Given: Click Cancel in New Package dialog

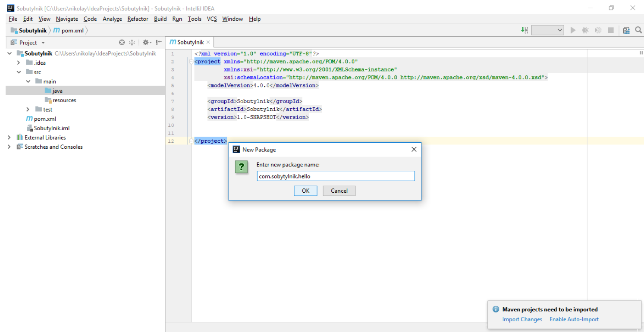Looking at the screenshot, I should coord(339,191).
